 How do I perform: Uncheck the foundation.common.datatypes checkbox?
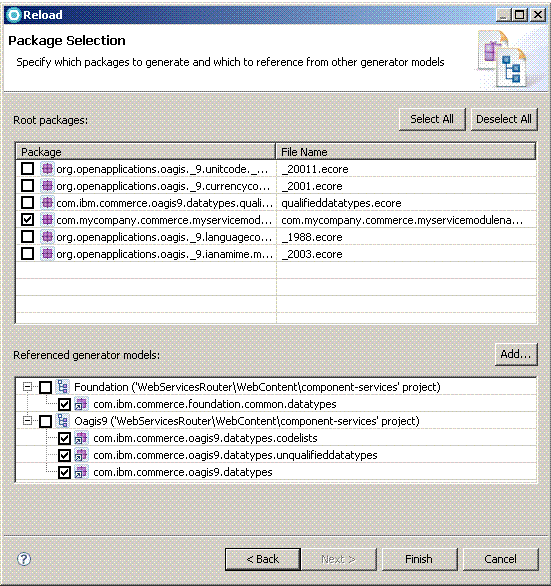coord(64,404)
